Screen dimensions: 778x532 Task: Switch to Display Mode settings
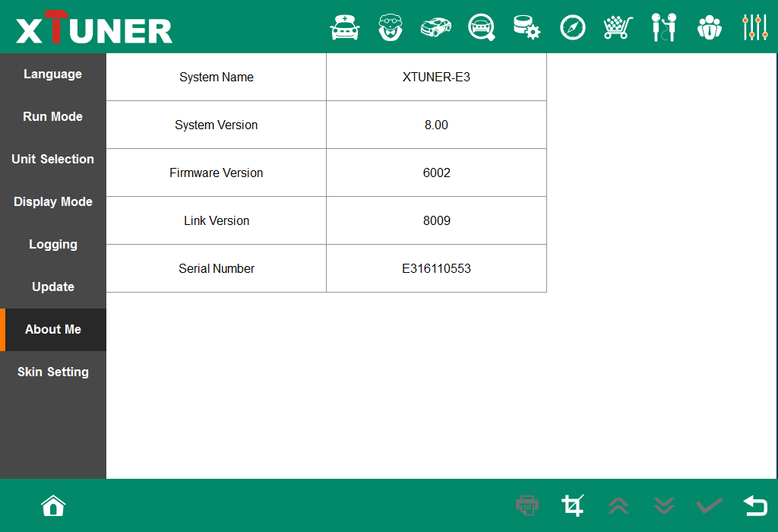coord(53,202)
